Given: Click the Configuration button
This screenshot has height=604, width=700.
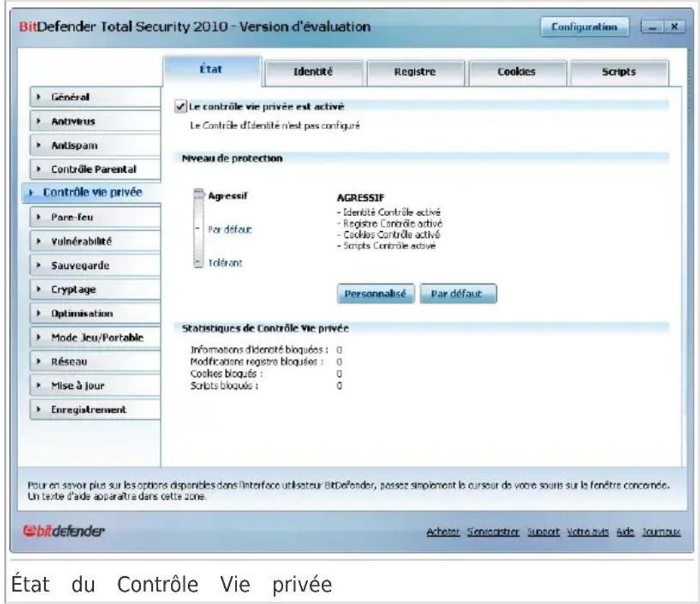Looking at the screenshot, I should (x=584, y=27).
